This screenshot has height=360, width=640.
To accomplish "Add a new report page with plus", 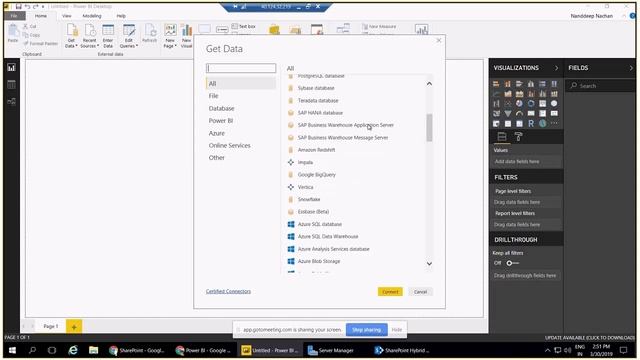I will point(74,327).
